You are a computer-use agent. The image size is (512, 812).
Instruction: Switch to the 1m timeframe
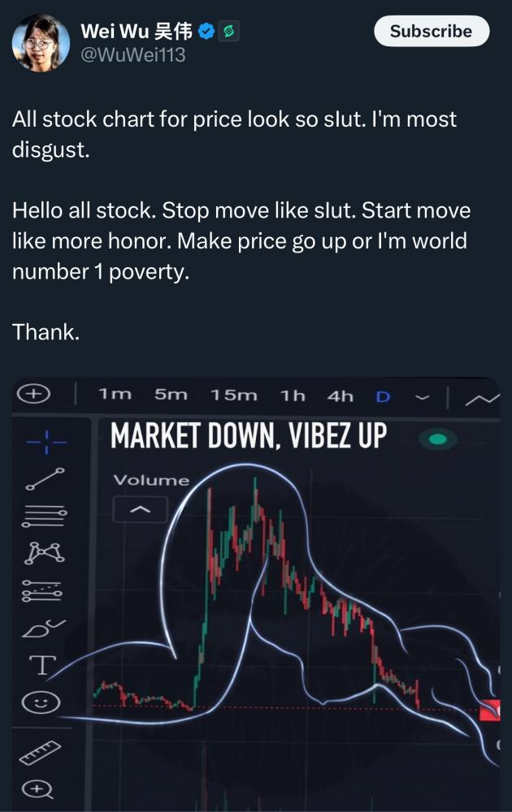[115, 395]
